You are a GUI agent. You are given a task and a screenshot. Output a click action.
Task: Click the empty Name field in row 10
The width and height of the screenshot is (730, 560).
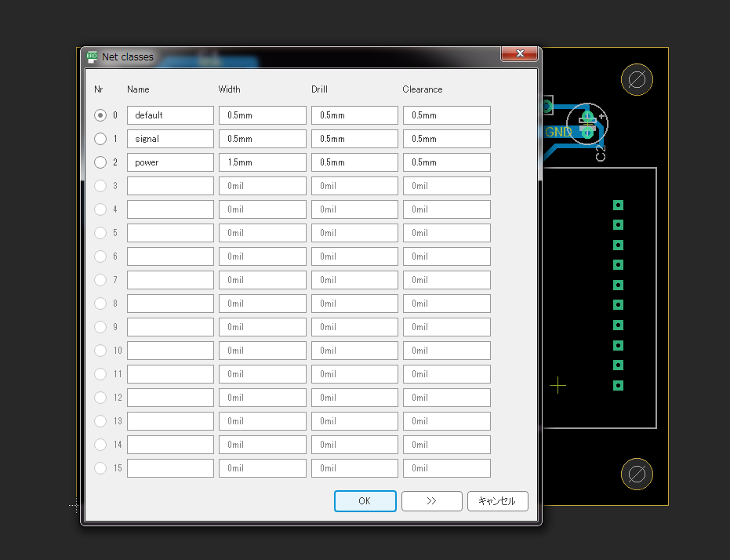coord(170,351)
